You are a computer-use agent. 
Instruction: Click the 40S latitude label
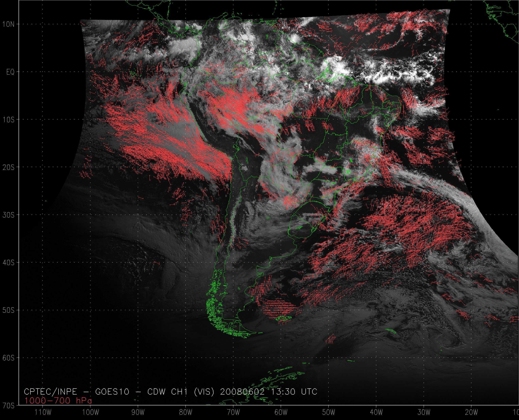[8, 263]
